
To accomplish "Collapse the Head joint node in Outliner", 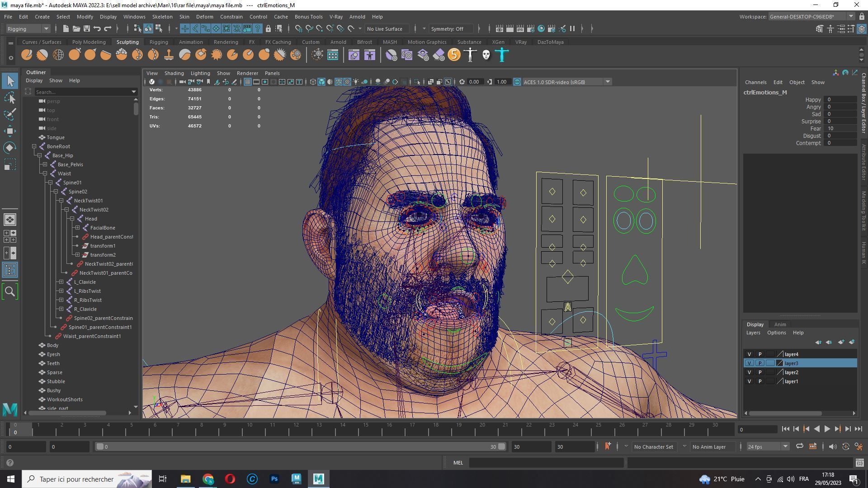I will [x=72, y=219].
